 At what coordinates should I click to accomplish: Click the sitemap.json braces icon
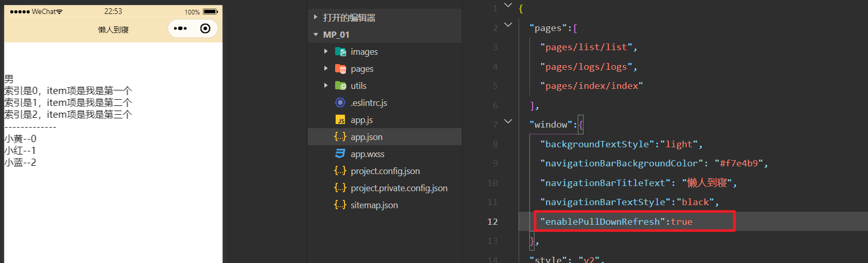(340, 205)
